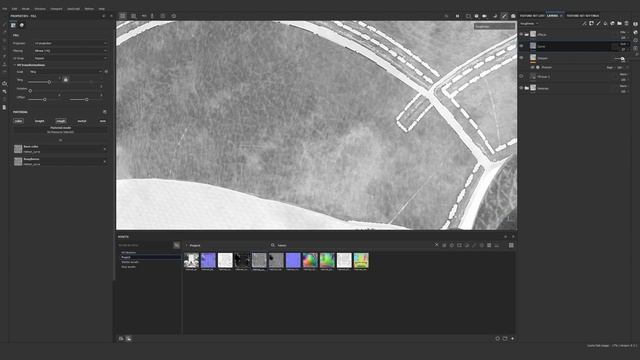Select the Material Picker tool
Viewport: 640px width, 360px height.
pyautogui.click(x=4, y=72)
